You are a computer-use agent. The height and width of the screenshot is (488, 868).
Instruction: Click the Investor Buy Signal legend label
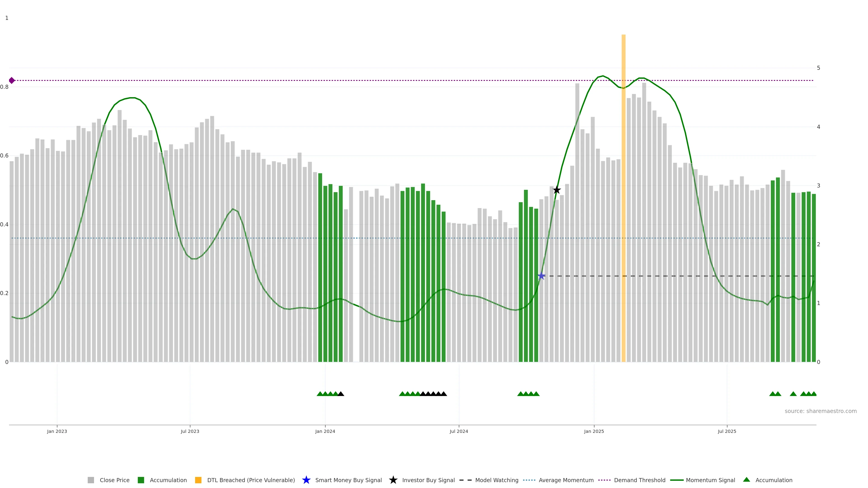[428, 480]
